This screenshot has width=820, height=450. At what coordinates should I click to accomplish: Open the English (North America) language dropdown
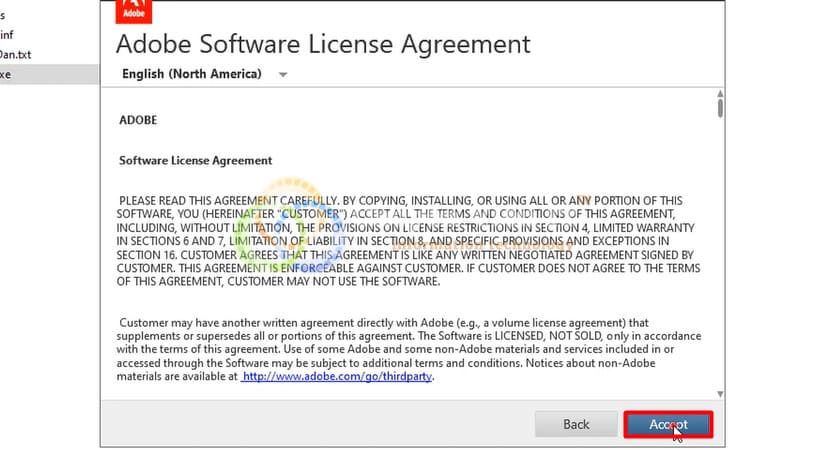point(204,74)
